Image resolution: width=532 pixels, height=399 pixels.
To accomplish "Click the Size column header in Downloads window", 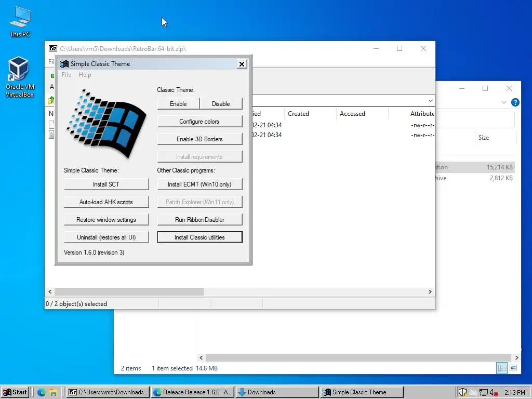I will point(484,137).
